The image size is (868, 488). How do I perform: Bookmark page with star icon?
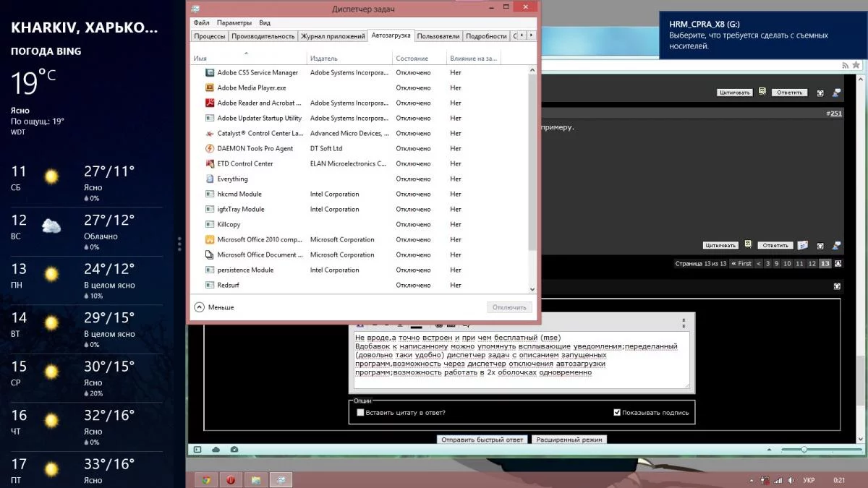(857, 65)
